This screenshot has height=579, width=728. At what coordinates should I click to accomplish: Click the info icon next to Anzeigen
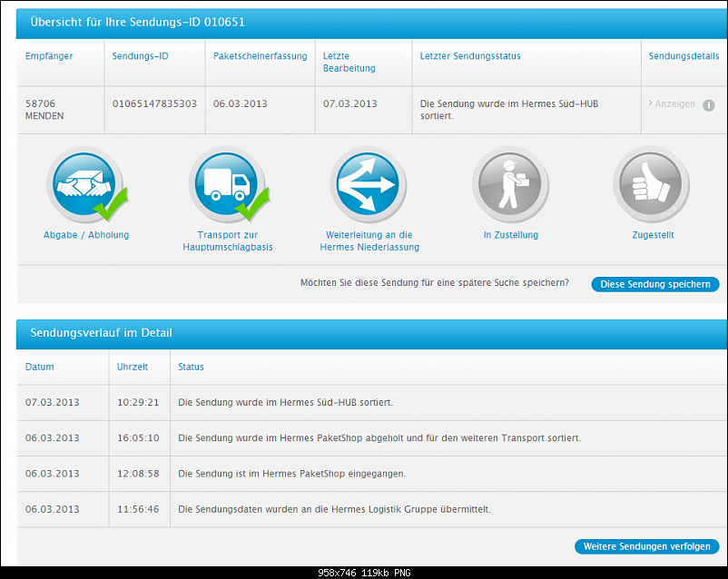click(x=709, y=105)
